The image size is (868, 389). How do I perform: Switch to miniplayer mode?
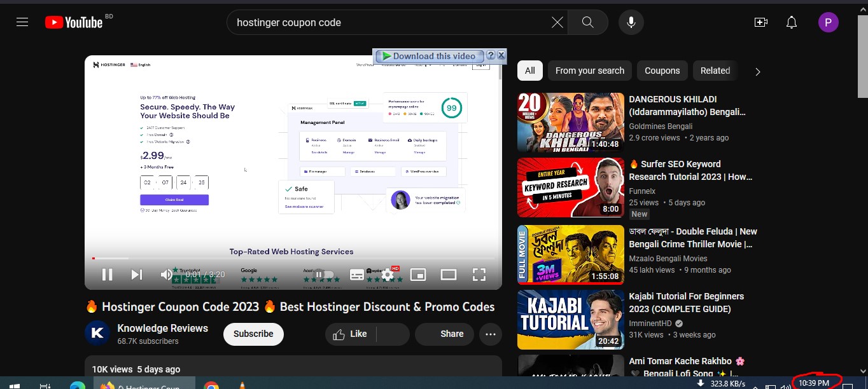click(418, 275)
